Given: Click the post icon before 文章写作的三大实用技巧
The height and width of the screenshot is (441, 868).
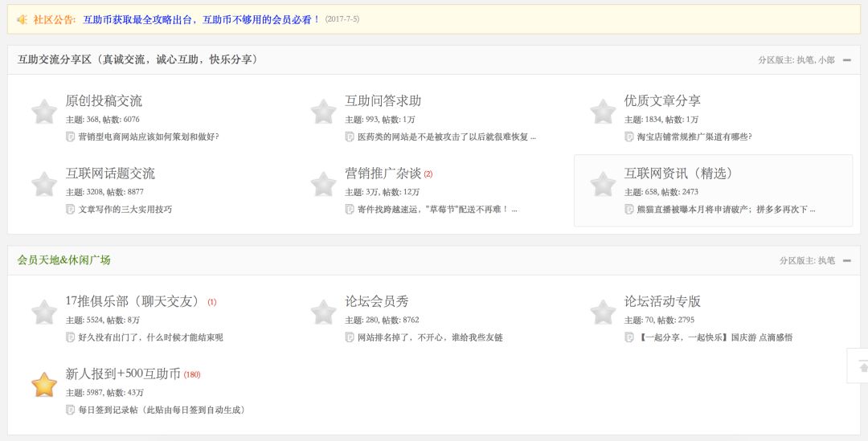Looking at the screenshot, I should pyautogui.click(x=70, y=209).
